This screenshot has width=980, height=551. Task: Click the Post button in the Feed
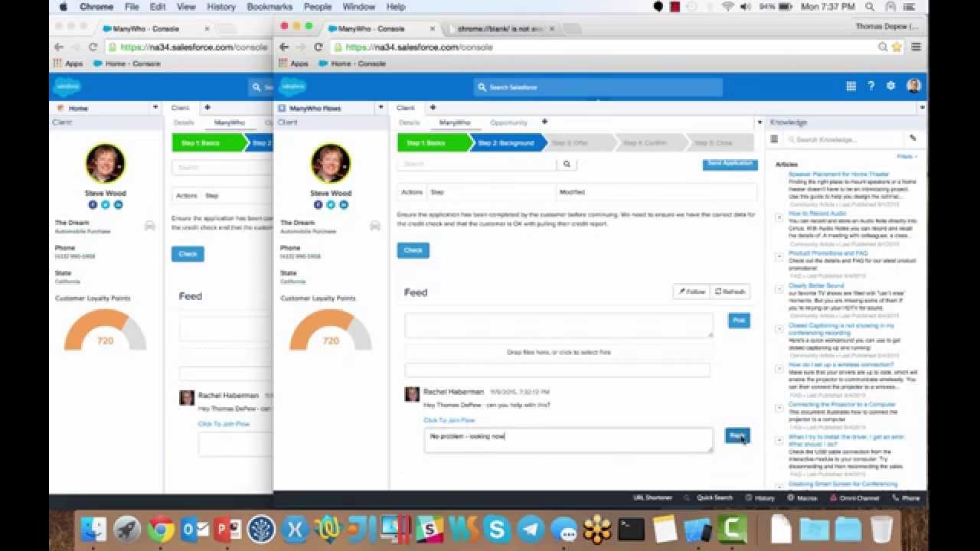point(739,321)
